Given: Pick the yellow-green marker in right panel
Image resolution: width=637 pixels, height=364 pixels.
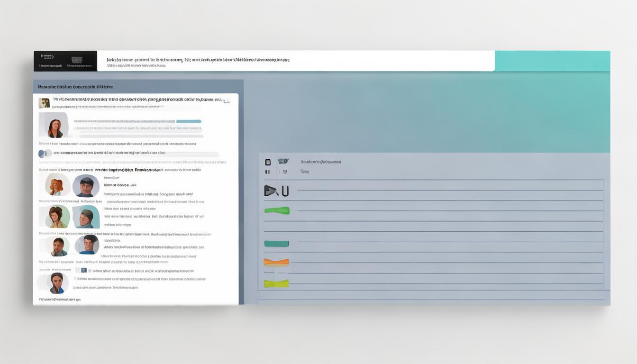Looking at the screenshot, I should click(x=276, y=283).
